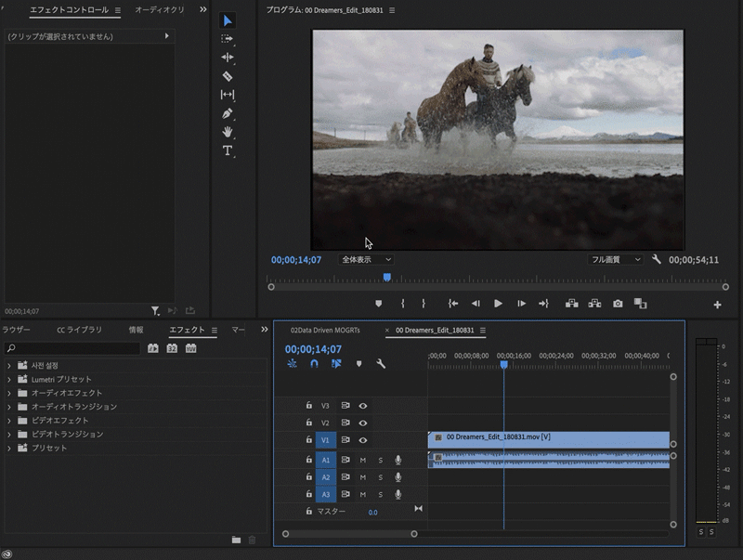
Task: Toggle snap magnet in timeline
Action: [314, 364]
